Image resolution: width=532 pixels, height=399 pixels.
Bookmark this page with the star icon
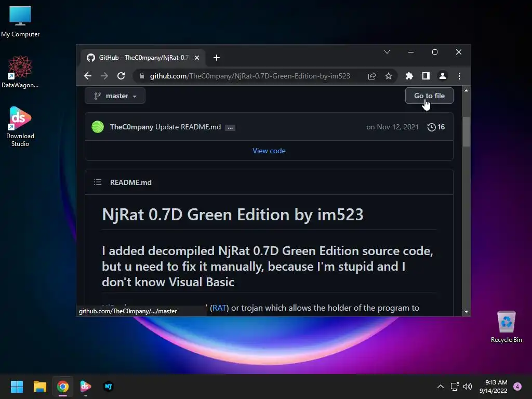389,76
